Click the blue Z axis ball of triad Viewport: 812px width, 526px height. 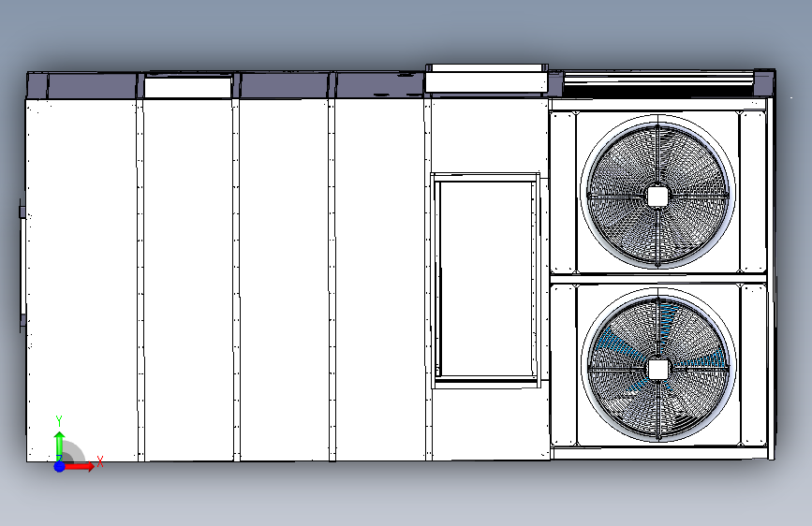pos(59,466)
